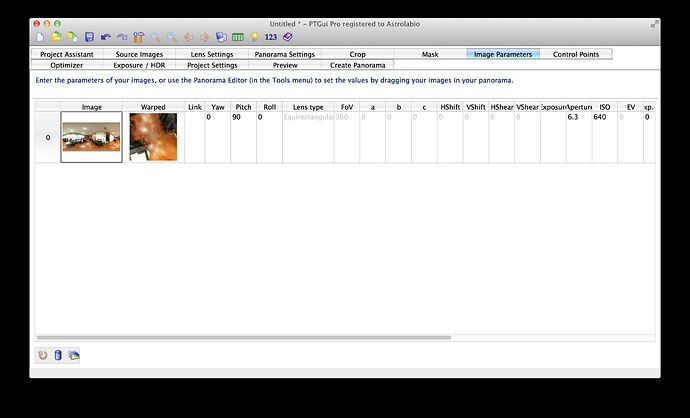Click the Aperture value cell showing 6.3

(579, 137)
